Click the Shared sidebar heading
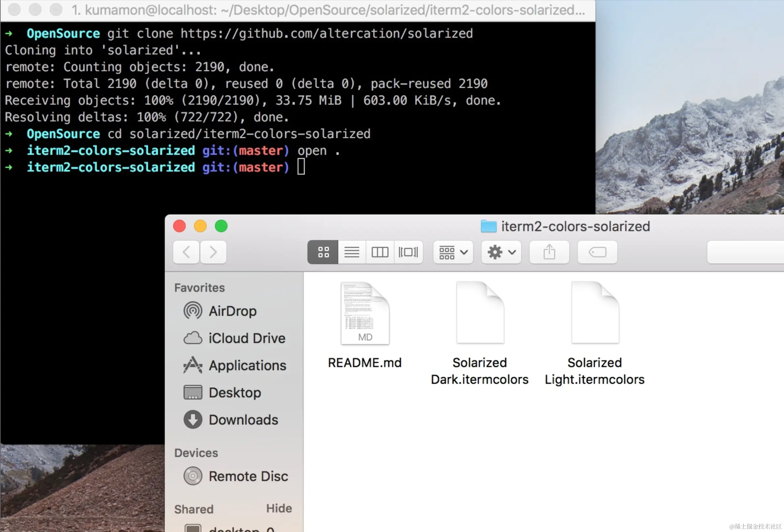The image size is (784, 532). 194,509
